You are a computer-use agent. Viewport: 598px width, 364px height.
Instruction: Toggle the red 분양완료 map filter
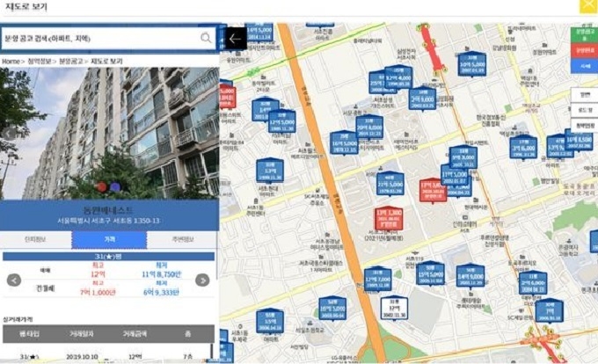584,50
